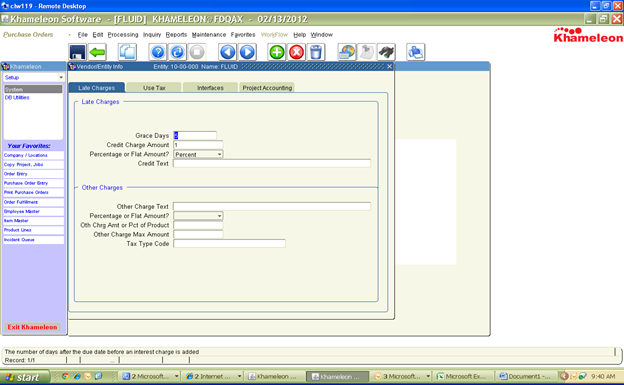Open the Product Lines favorite
This screenshot has width=624, height=385.
pos(33,230)
